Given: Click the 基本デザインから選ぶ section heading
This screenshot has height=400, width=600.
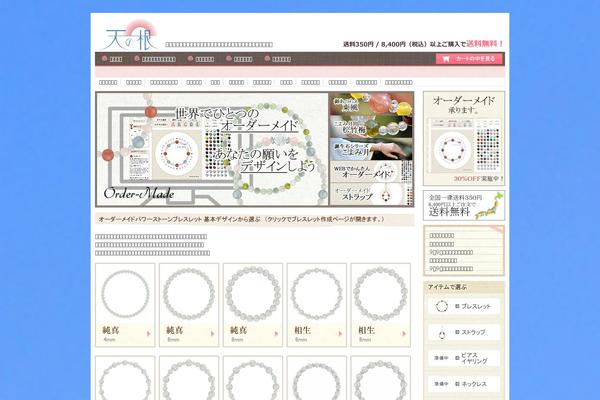Looking at the screenshot, I should tap(255, 220).
